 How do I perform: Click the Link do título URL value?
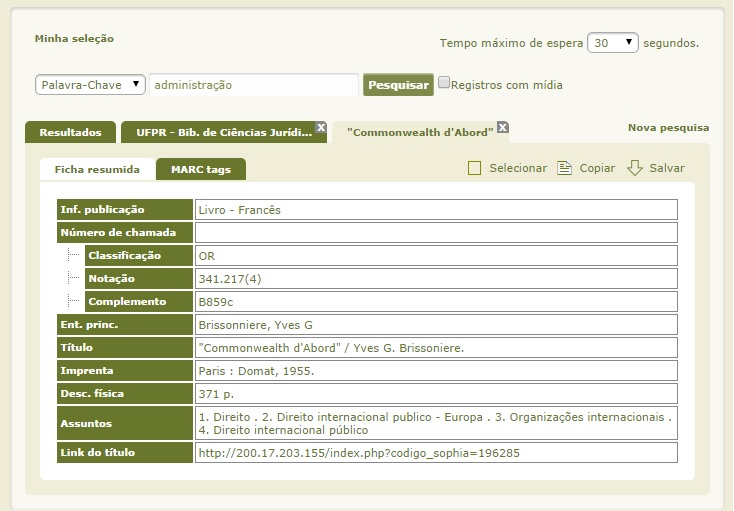coord(359,453)
